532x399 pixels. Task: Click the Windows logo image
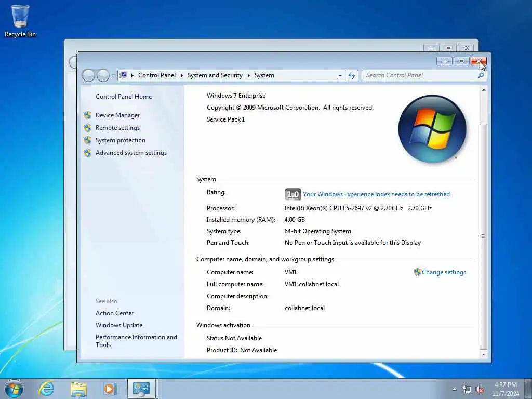coord(432,129)
